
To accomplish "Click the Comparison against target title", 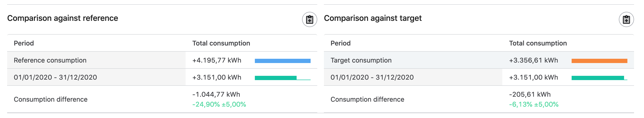I will click(373, 18).
